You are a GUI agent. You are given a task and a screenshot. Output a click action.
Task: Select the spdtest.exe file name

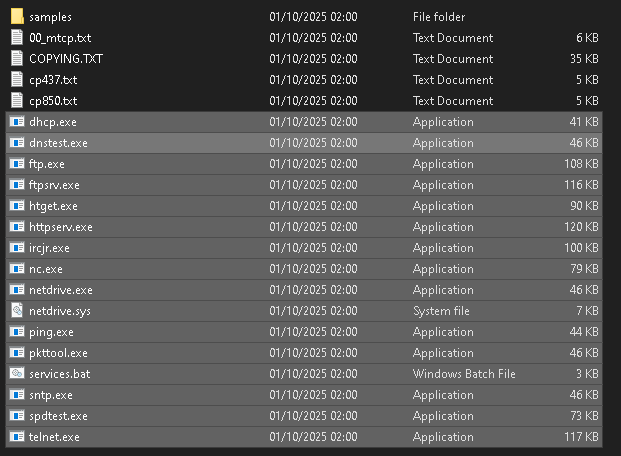(58, 416)
